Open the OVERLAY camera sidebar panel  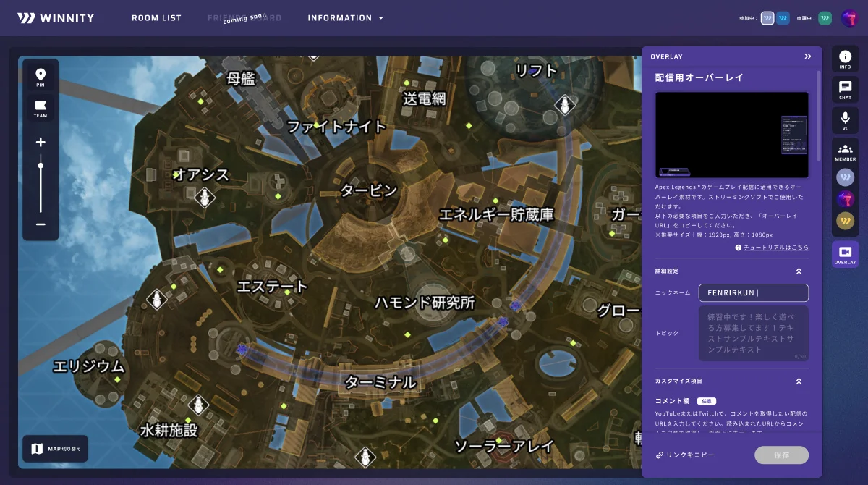coord(845,254)
